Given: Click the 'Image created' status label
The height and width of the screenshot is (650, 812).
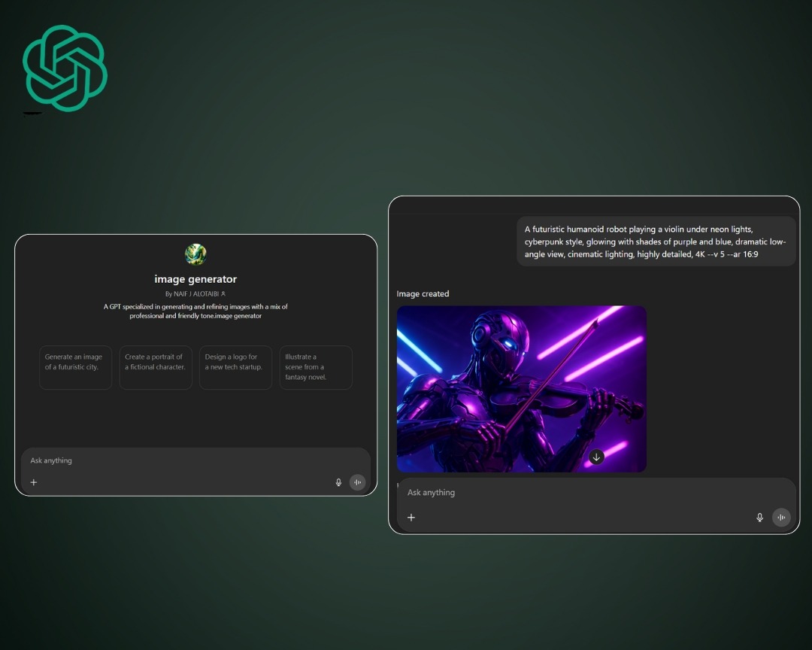Looking at the screenshot, I should (423, 293).
